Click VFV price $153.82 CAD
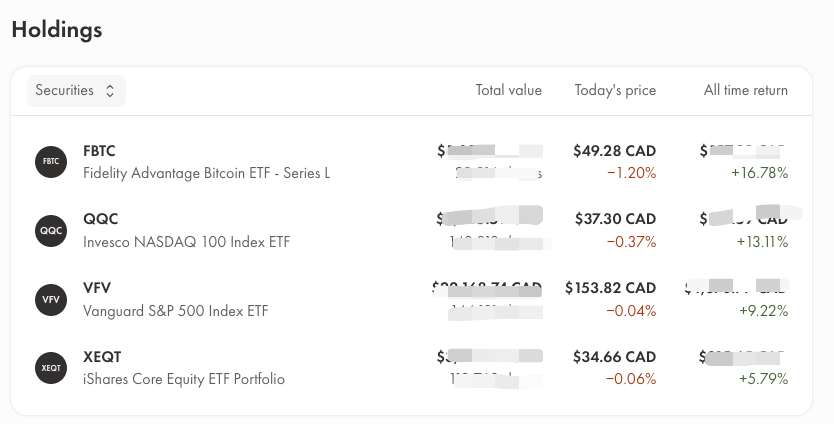 point(610,288)
